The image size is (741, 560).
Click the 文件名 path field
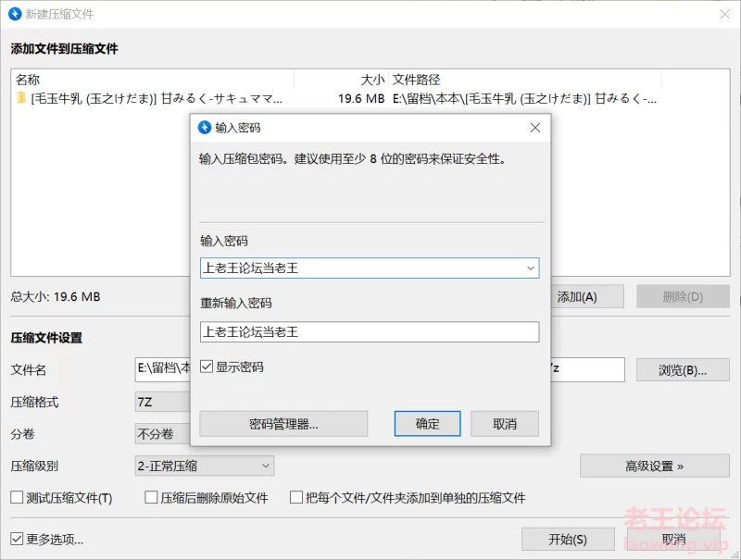point(164,369)
